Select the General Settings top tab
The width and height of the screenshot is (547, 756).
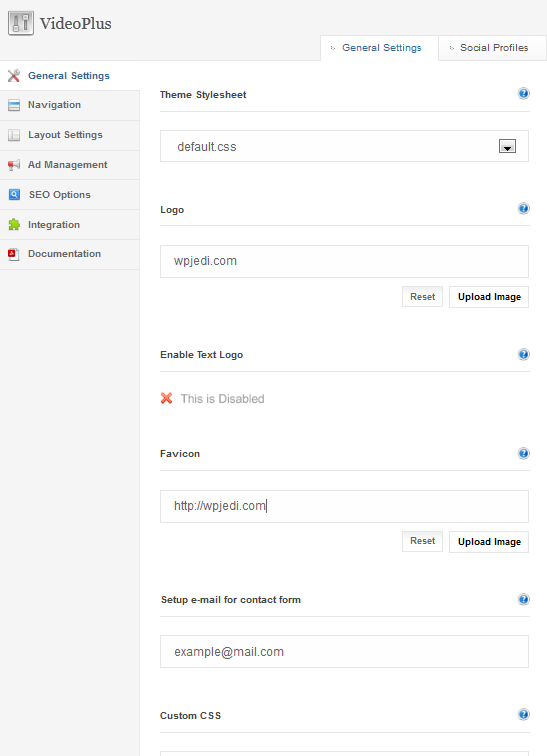click(379, 48)
